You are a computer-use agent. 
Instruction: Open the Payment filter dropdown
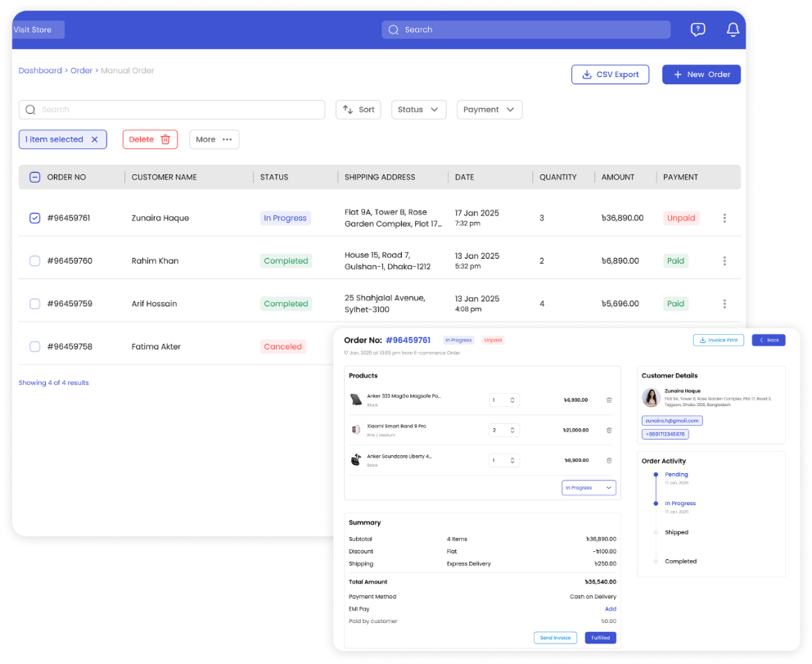tap(489, 109)
